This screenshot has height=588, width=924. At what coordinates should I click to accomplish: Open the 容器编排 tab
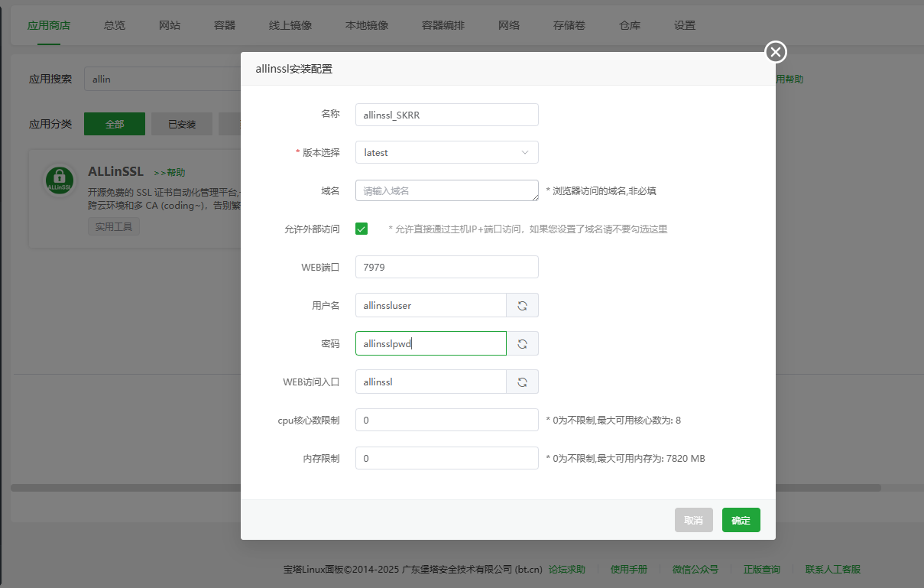[443, 25]
